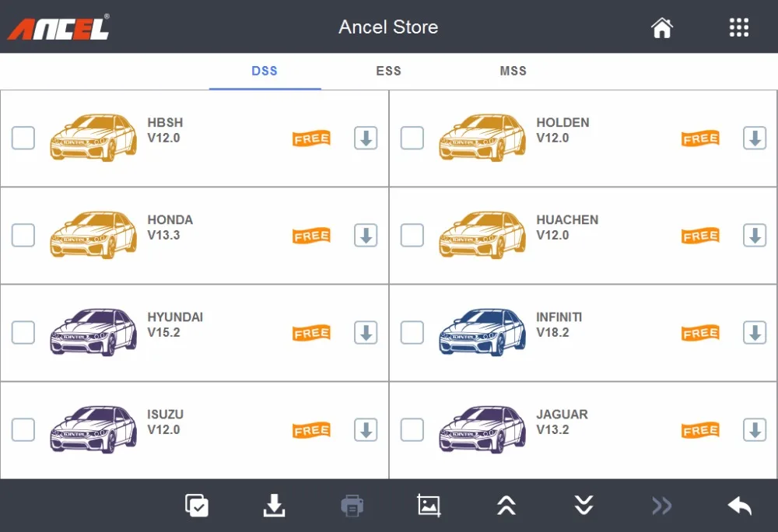Jump up with the double up chevron
This screenshot has height=532, width=778.
[x=506, y=506]
